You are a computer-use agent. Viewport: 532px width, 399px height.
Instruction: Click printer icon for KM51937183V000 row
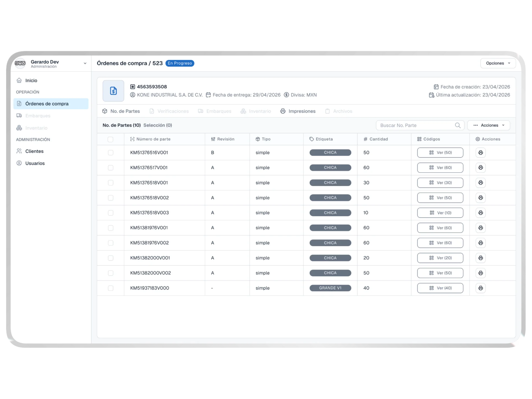click(480, 288)
